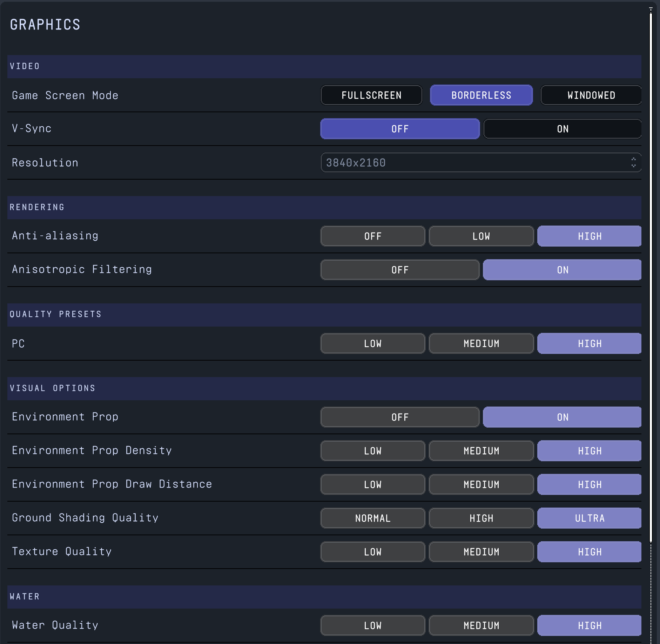Turn Environment Prop Off
The image size is (660, 644).
(x=400, y=417)
